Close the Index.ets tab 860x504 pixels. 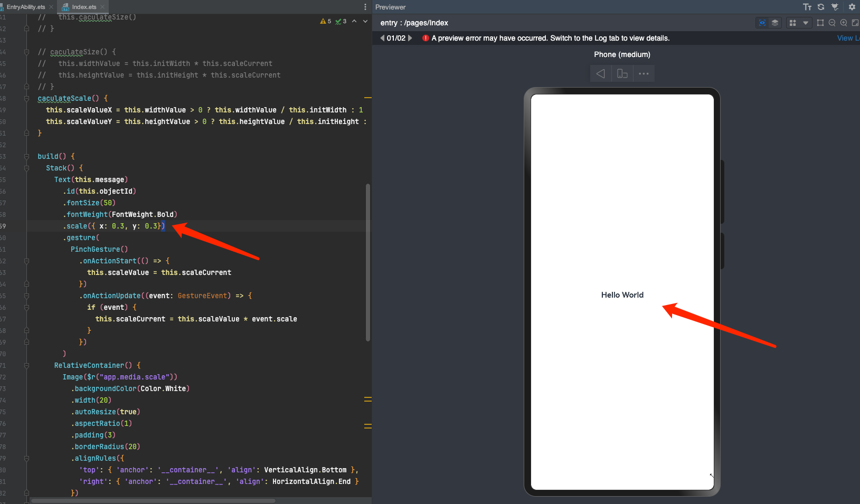click(102, 7)
